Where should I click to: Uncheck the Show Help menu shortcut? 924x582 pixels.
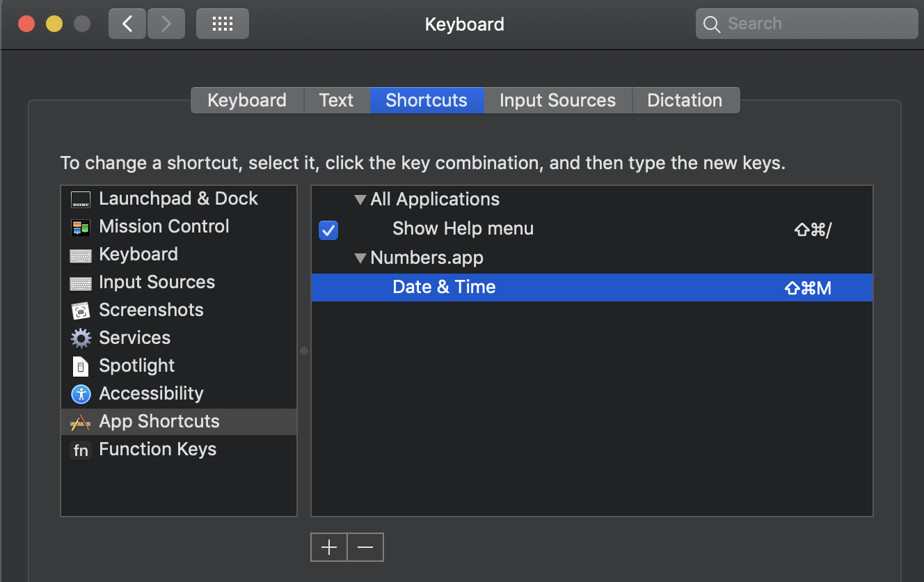328,230
